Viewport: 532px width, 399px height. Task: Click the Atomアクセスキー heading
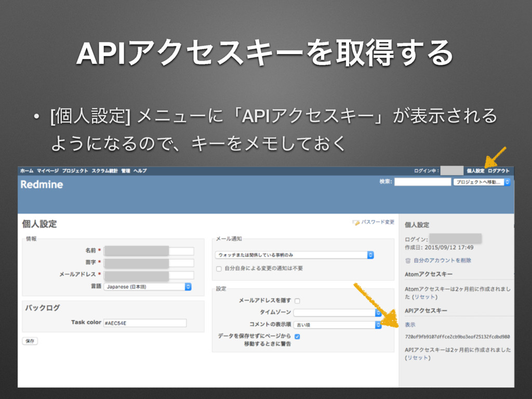point(429,274)
